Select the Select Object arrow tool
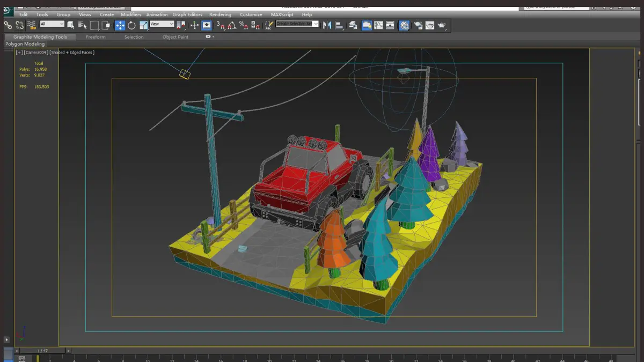Viewport: 644px width, 362px height. (x=71, y=25)
